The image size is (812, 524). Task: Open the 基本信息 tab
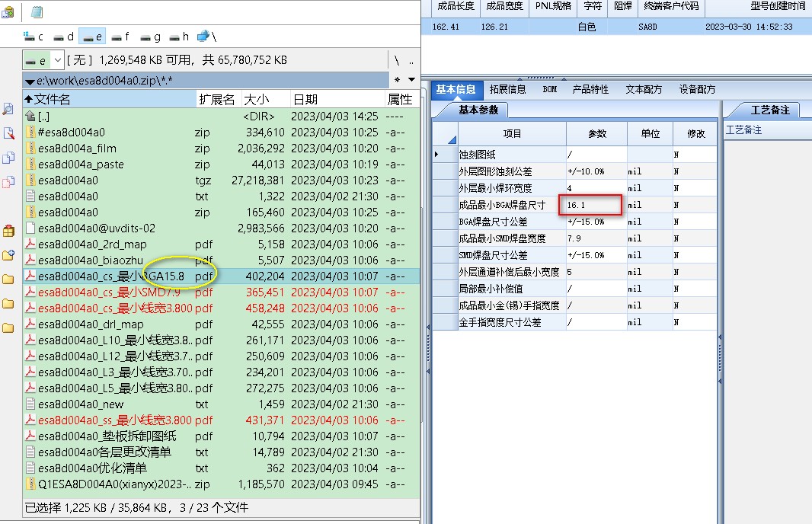pyautogui.click(x=456, y=90)
